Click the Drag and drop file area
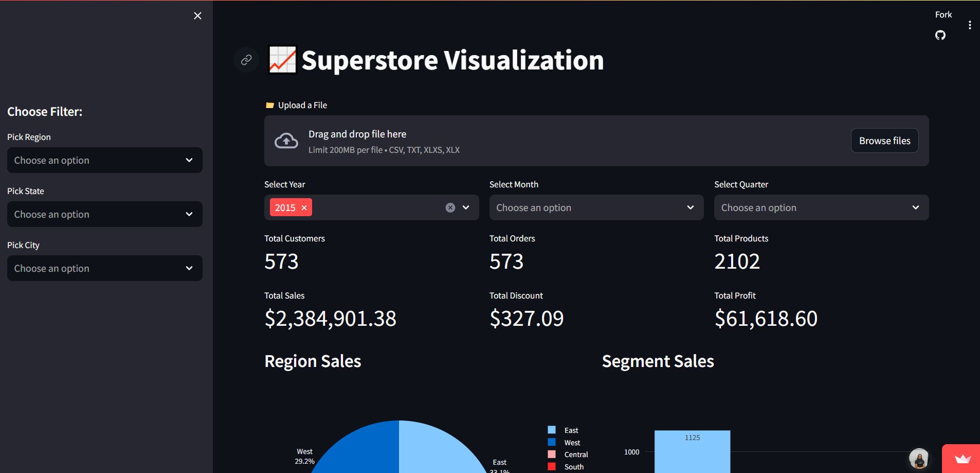 click(596, 141)
